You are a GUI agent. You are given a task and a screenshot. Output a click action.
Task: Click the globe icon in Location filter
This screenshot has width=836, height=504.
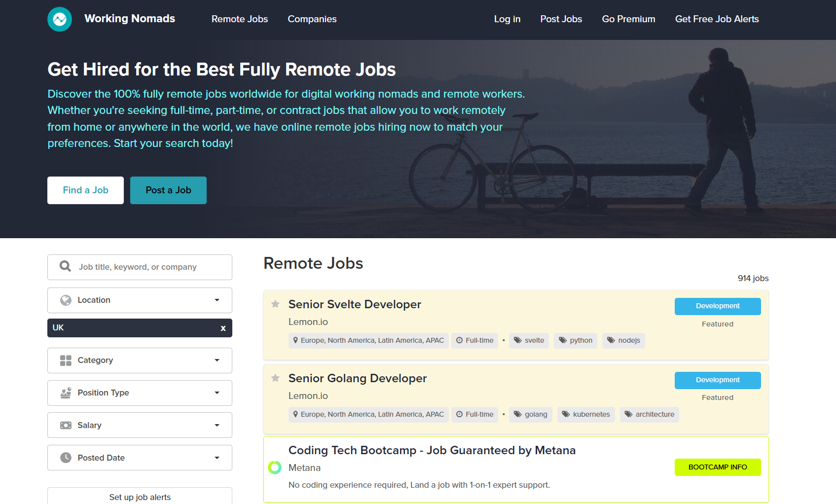(x=66, y=300)
